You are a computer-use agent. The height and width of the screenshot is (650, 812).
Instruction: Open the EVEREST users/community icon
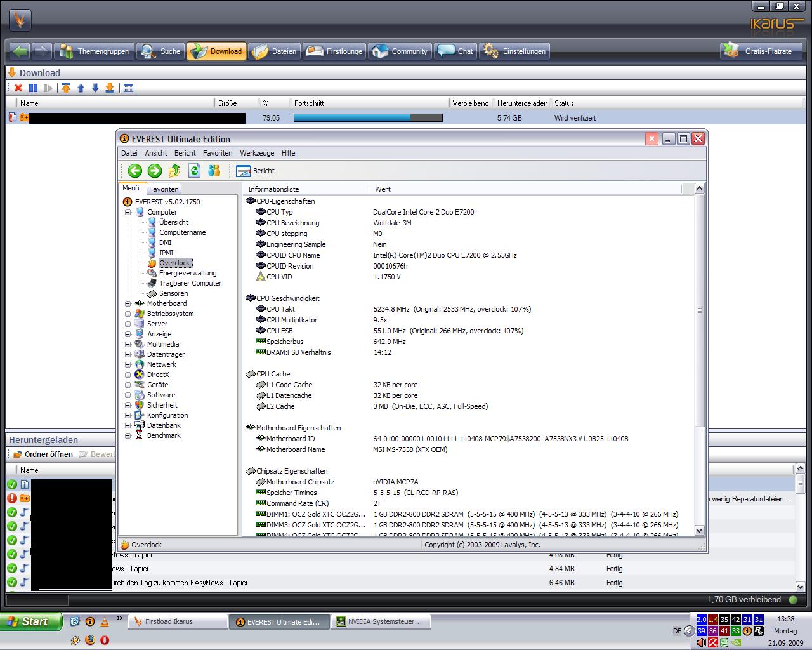[214, 170]
